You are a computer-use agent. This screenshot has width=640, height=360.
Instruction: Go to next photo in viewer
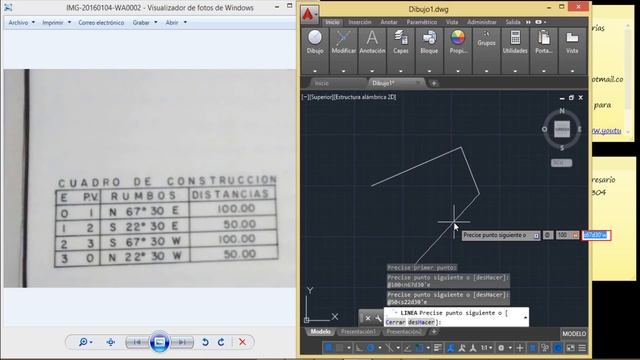(x=182, y=342)
